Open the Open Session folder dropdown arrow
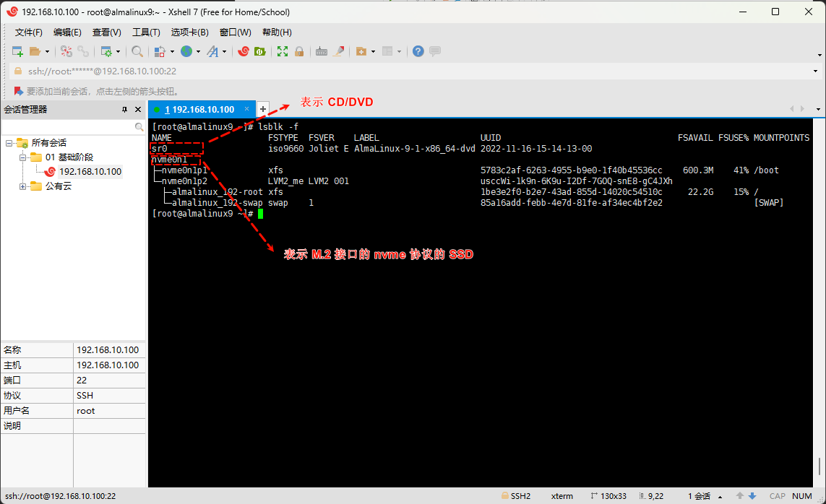The height and width of the screenshot is (504, 826). [x=47, y=52]
